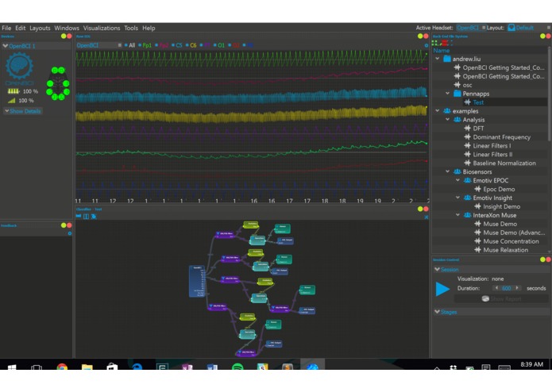The image size is (552, 392).
Task: Open the Visualizations menu
Action: [x=102, y=28]
